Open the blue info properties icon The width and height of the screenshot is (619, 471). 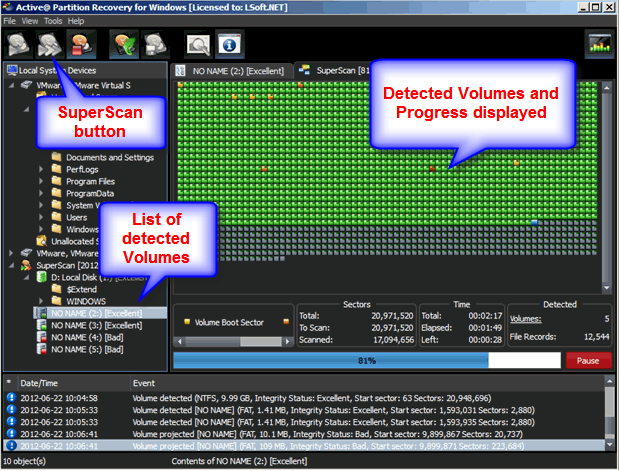(x=229, y=44)
